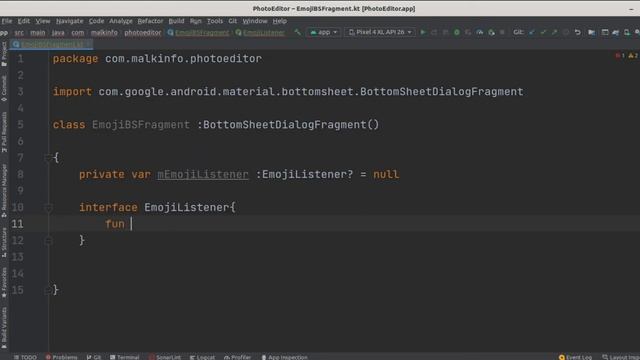This screenshot has height=360, width=640.
Task: Open the Tools menu
Action: pos(215,21)
